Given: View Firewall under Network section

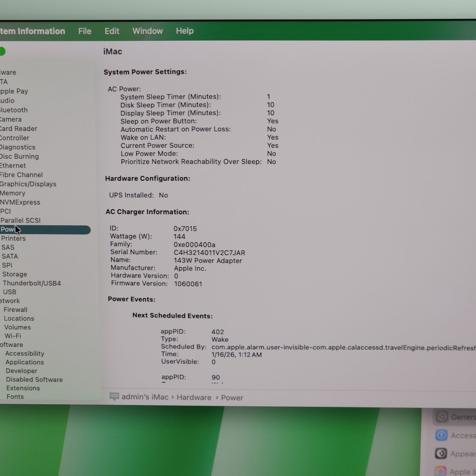Looking at the screenshot, I should coord(16,309).
